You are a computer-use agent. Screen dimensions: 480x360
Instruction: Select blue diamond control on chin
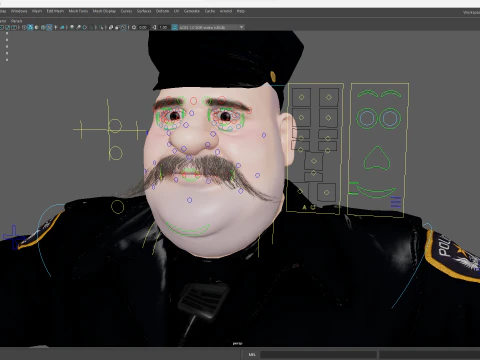[189, 200]
